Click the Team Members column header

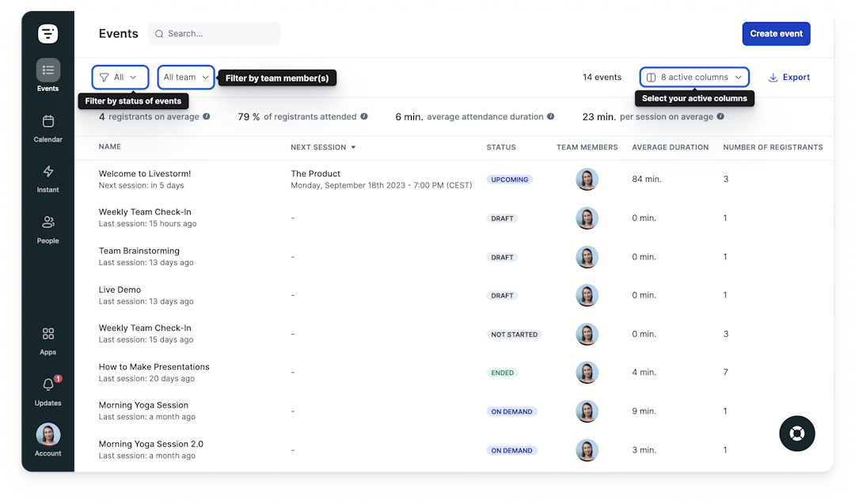point(587,147)
